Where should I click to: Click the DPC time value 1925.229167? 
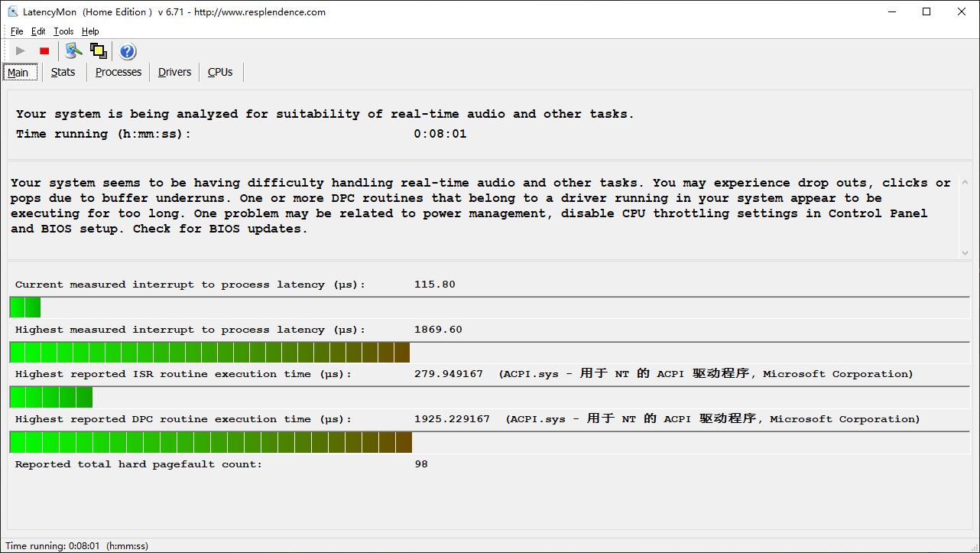click(x=452, y=419)
